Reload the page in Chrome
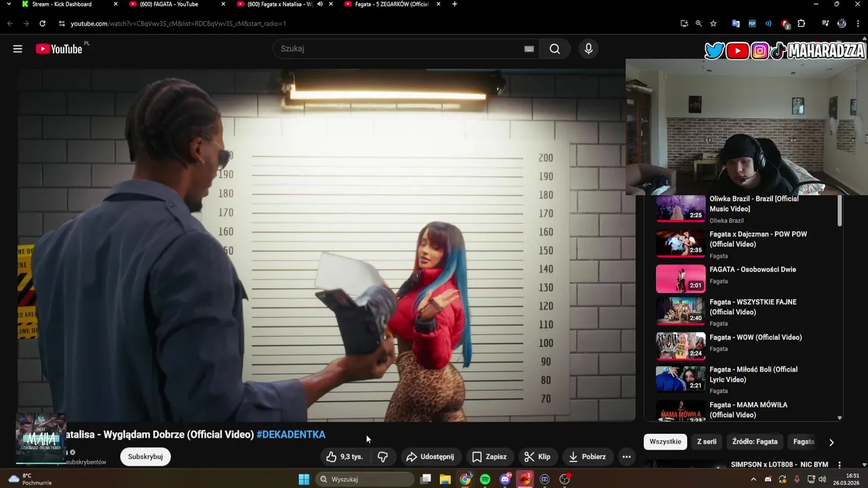This screenshot has height=488, width=868. click(x=42, y=24)
